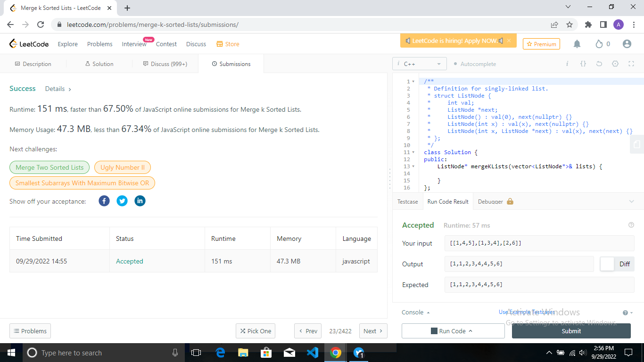Open Smallest Subarrays With Maximum Bitwise OR
Screen dimensions: 644x362
tap(82, 183)
